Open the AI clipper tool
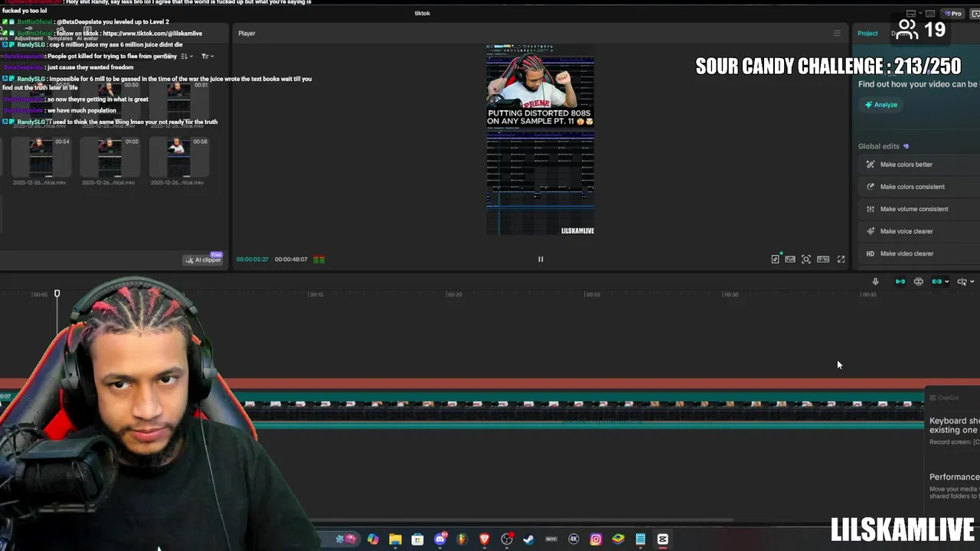The image size is (980, 551). click(203, 259)
